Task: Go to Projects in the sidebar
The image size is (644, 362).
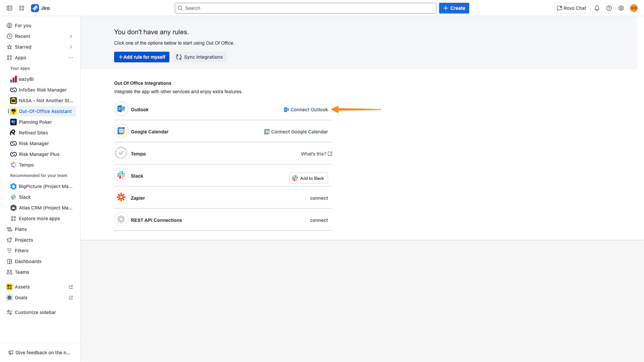Action: point(24,240)
